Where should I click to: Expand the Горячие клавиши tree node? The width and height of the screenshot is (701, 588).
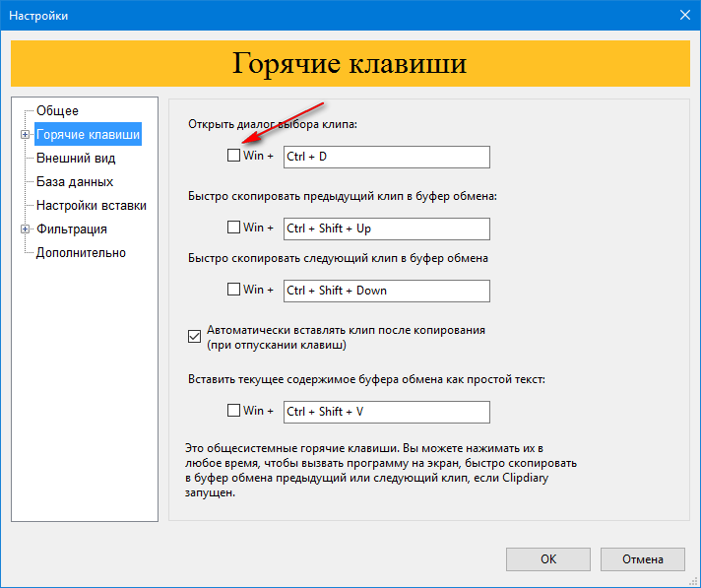25,135
